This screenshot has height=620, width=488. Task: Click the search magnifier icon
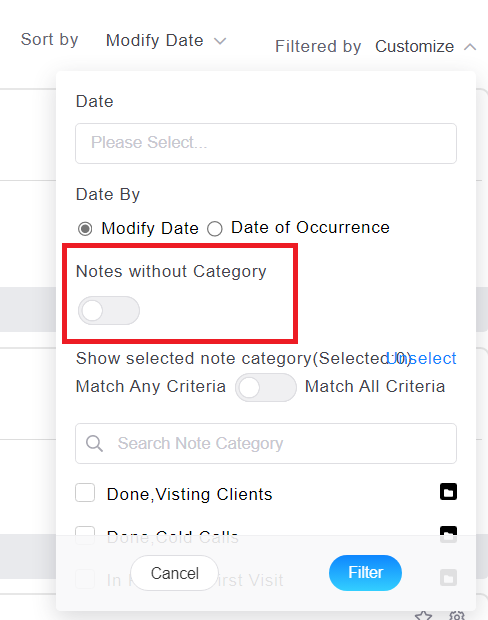[95, 444]
